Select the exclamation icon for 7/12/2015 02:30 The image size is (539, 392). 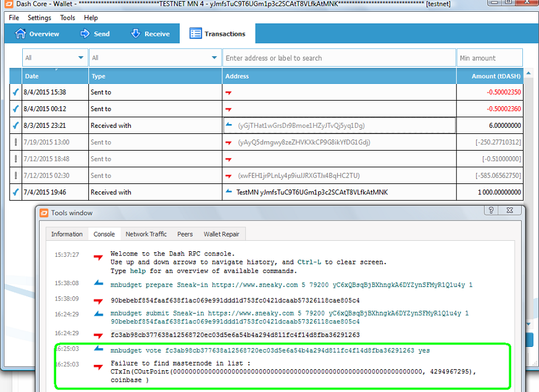[15, 175]
